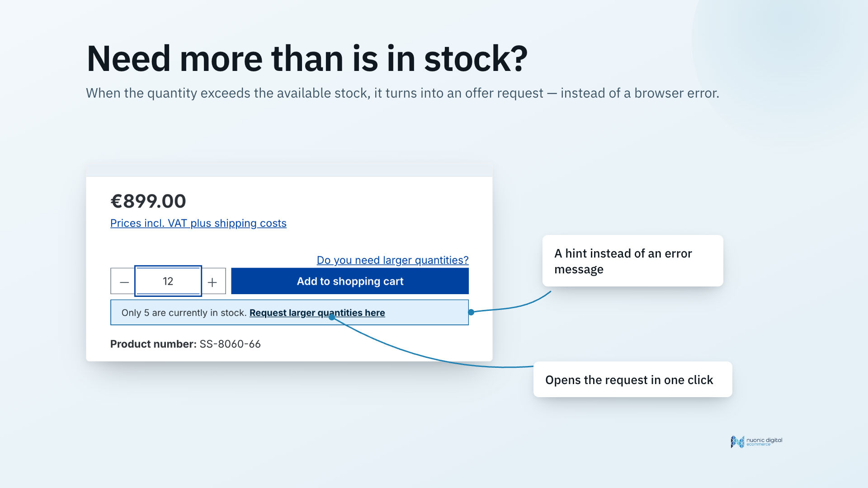868x488 pixels.
Task: Click the Add to shopping cart button
Action: pyautogui.click(x=350, y=281)
